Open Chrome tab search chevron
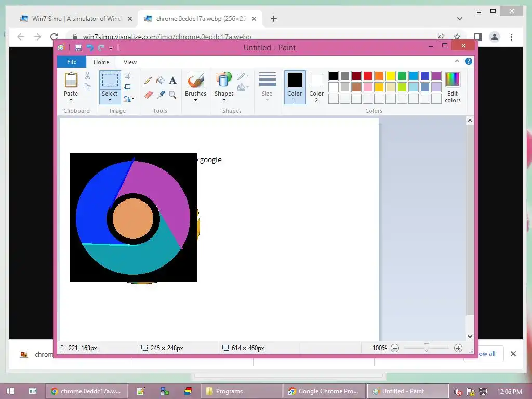 click(460, 19)
